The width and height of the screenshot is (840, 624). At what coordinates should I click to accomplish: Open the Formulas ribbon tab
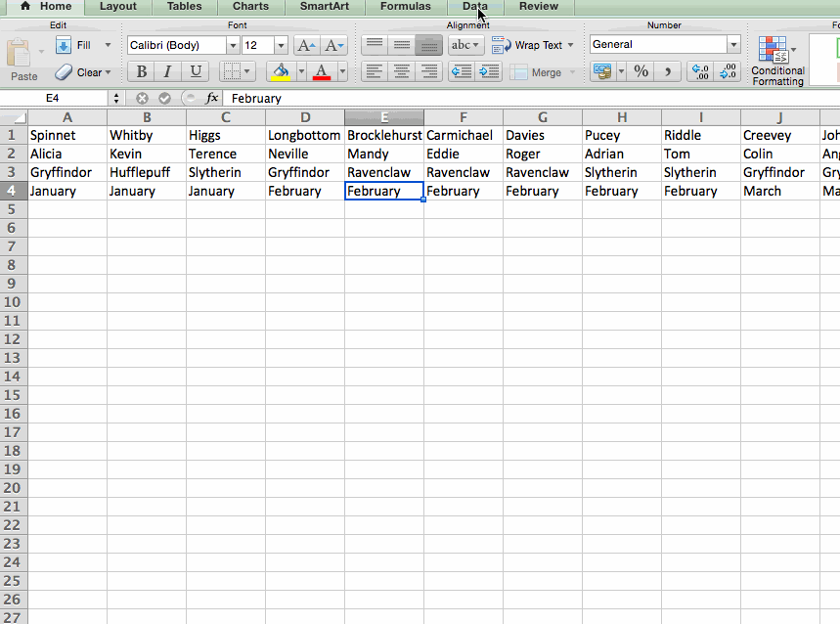[x=405, y=7]
